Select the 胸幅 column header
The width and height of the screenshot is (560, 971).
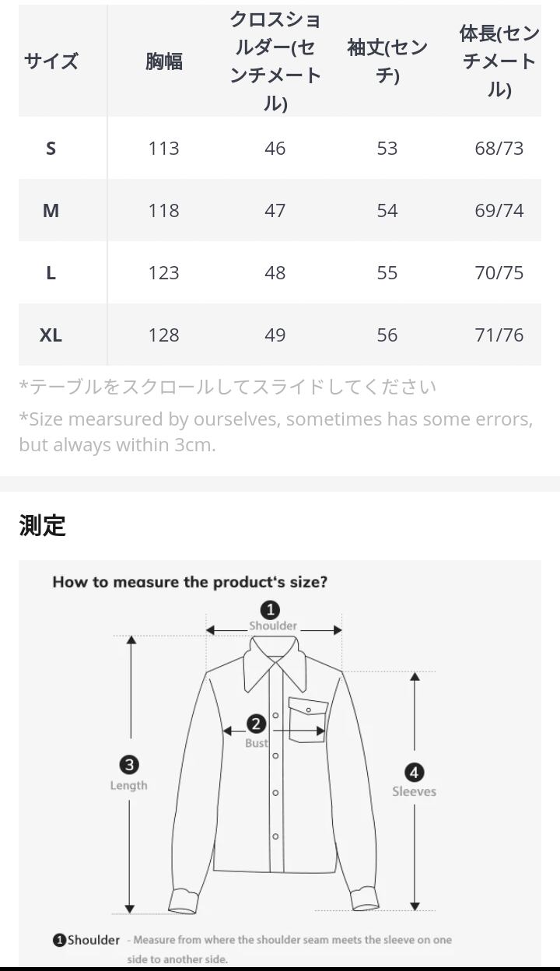(164, 61)
